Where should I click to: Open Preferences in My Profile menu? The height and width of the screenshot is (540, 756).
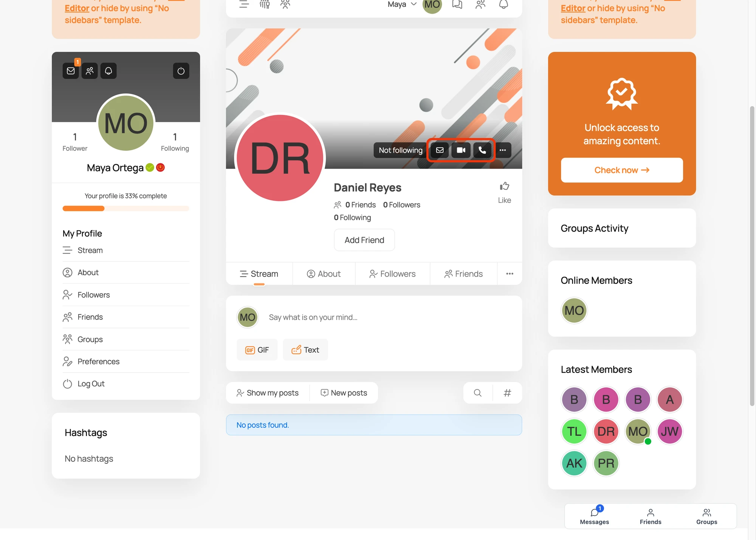pyautogui.click(x=126, y=362)
